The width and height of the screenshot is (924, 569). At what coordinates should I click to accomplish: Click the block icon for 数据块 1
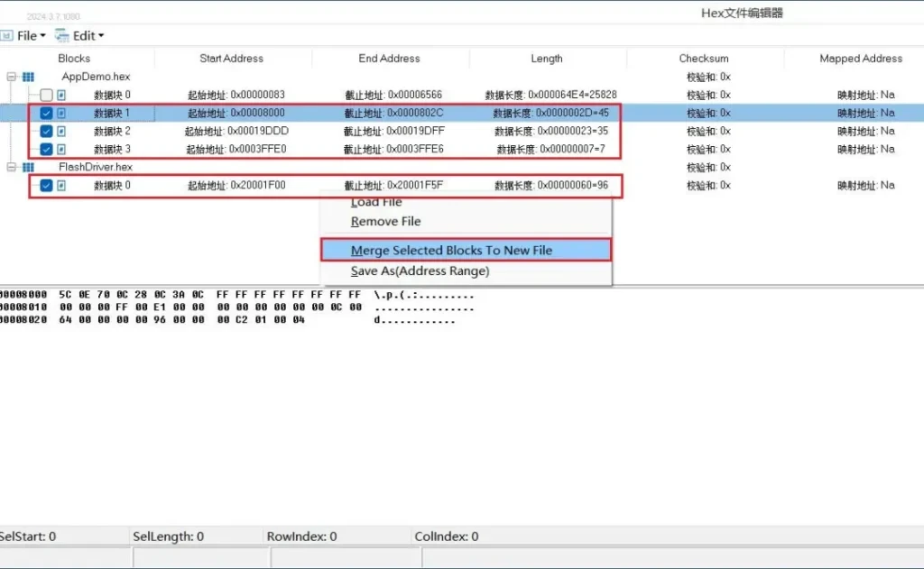pyautogui.click(x=61, y=114)
